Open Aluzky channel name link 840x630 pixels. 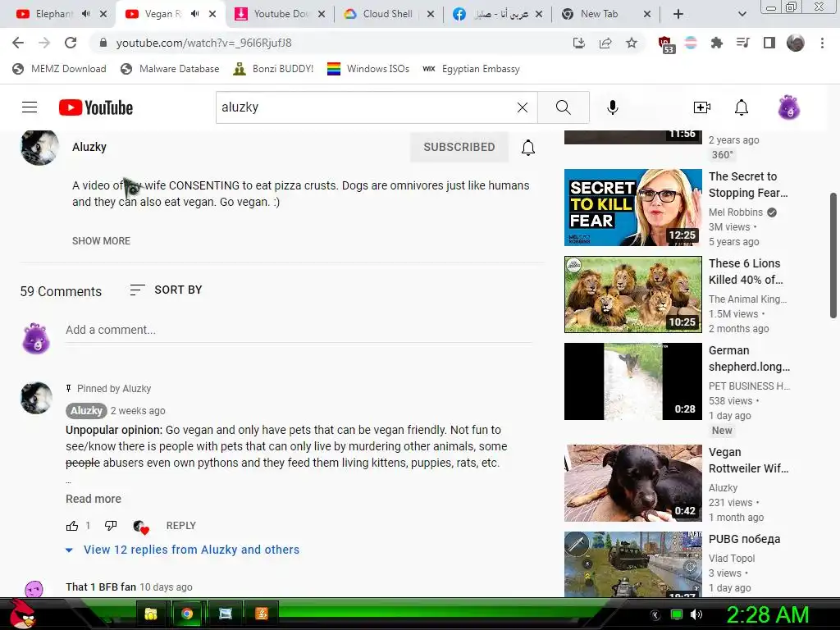[89, 147]
